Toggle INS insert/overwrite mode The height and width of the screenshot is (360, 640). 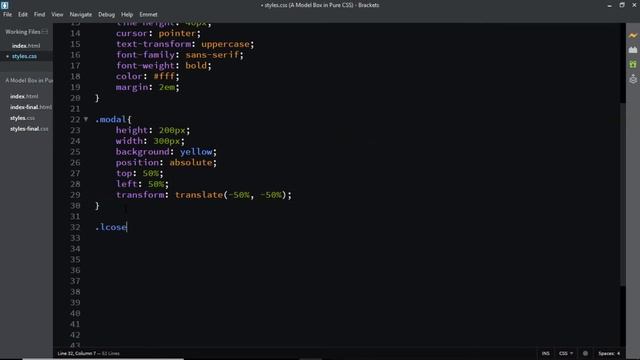click(x=546, y=353)
